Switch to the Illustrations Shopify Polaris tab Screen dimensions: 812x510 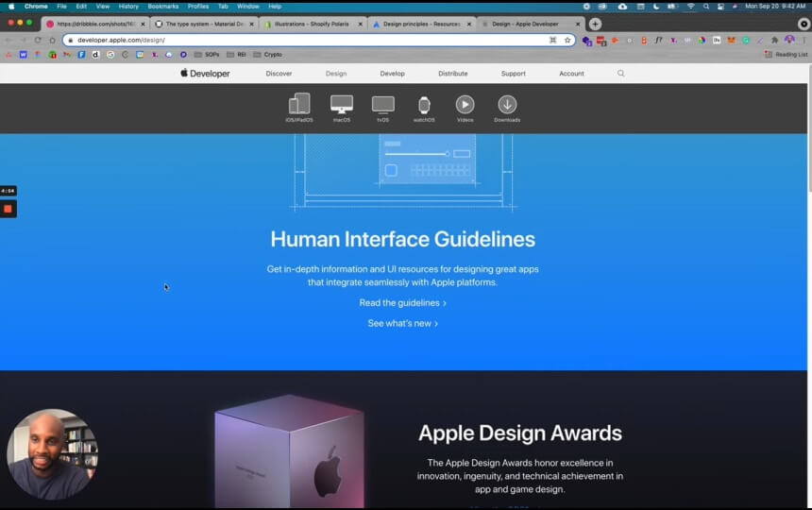(312, 24)
